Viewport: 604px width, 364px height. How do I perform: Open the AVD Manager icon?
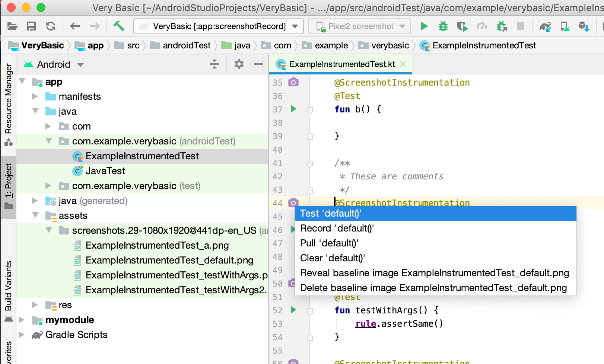[565, 26]
